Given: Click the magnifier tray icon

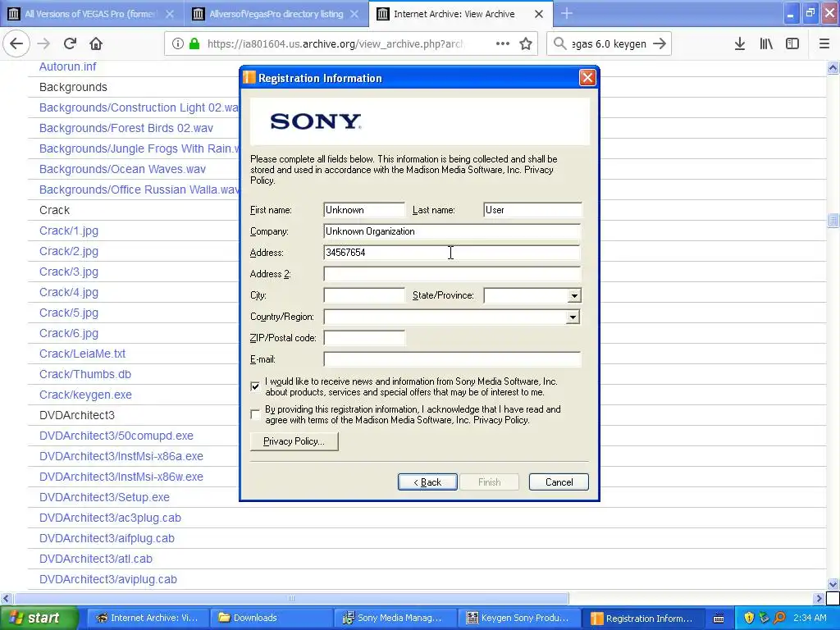Looking at the screenshot, I should tap(779, 618).
